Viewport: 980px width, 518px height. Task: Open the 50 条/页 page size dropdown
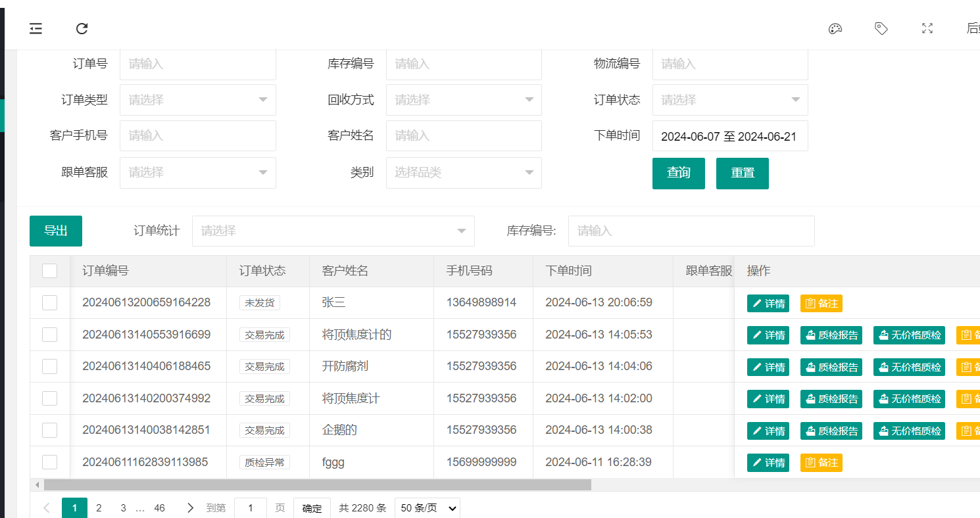click(x=428, y=508)
